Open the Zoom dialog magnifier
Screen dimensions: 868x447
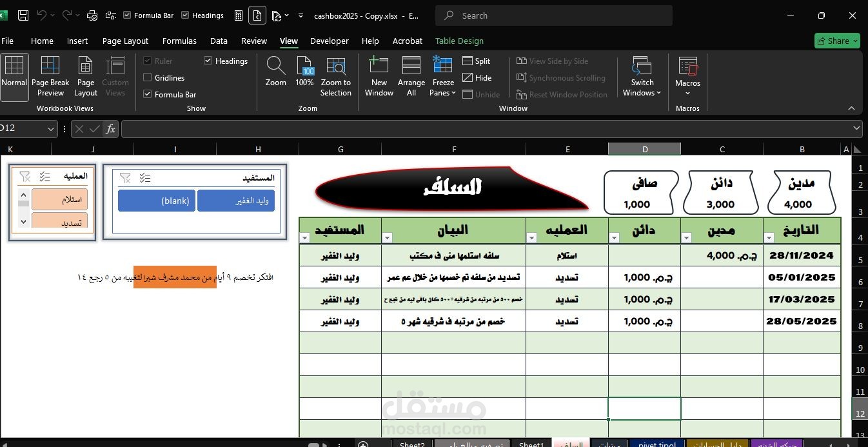point(276,72)
